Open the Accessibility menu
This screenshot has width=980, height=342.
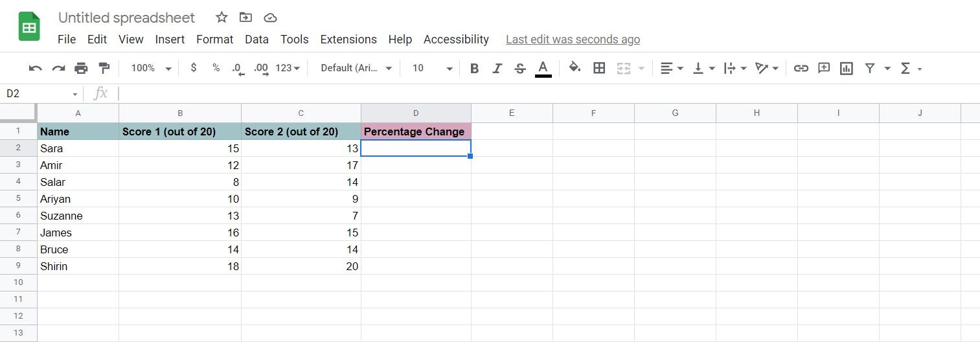456,40
